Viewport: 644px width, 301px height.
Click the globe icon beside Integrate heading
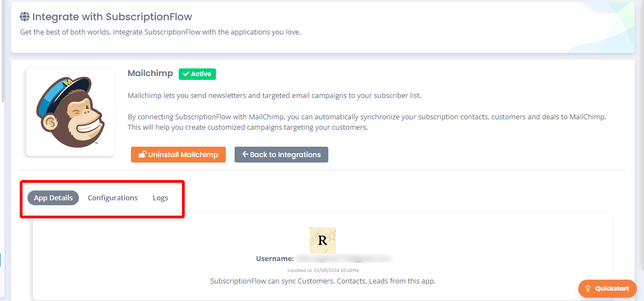point(25,17)
